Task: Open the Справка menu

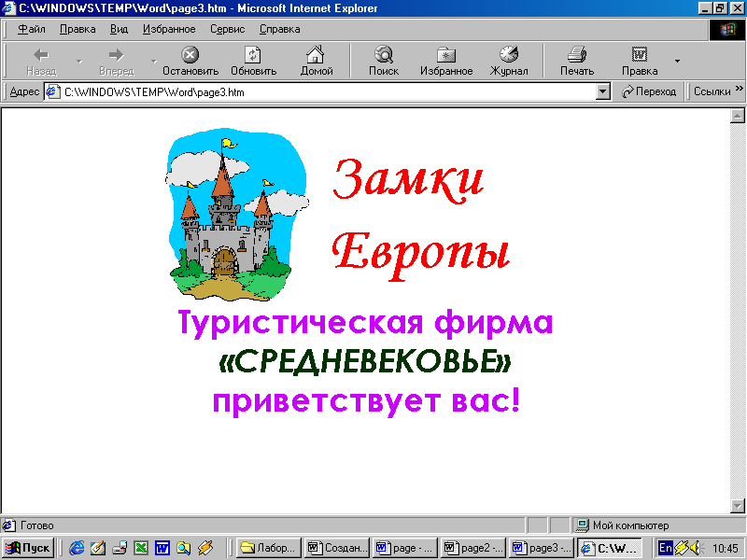Action: click(x=279, y=29)
